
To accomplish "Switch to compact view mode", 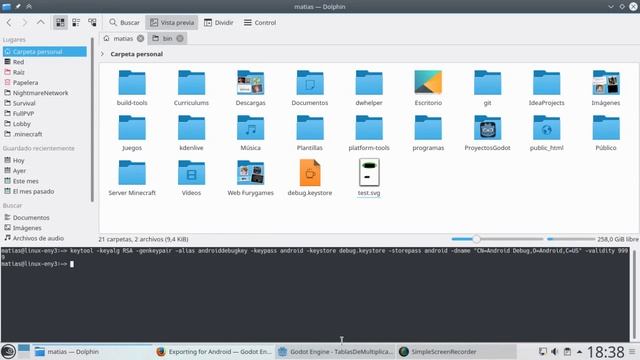I will (x=76, y=23).
